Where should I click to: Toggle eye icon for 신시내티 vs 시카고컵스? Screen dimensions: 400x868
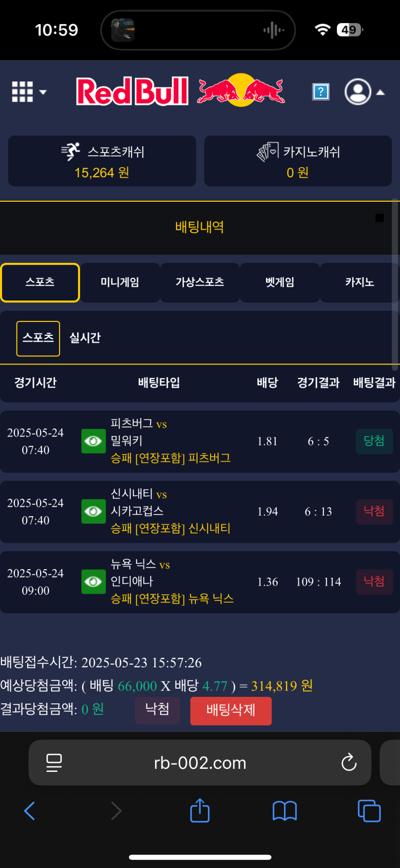(93, 512)
